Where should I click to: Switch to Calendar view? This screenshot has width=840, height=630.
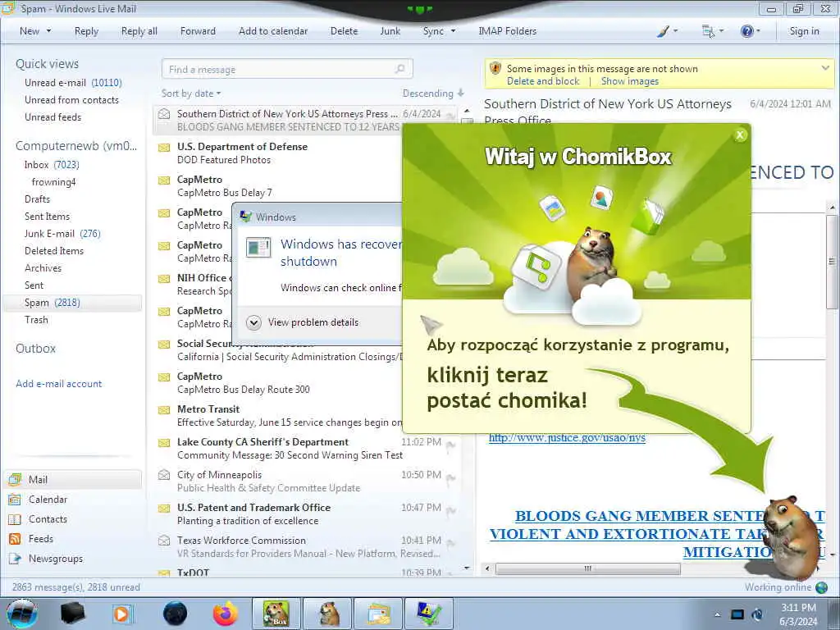(48, 500)
